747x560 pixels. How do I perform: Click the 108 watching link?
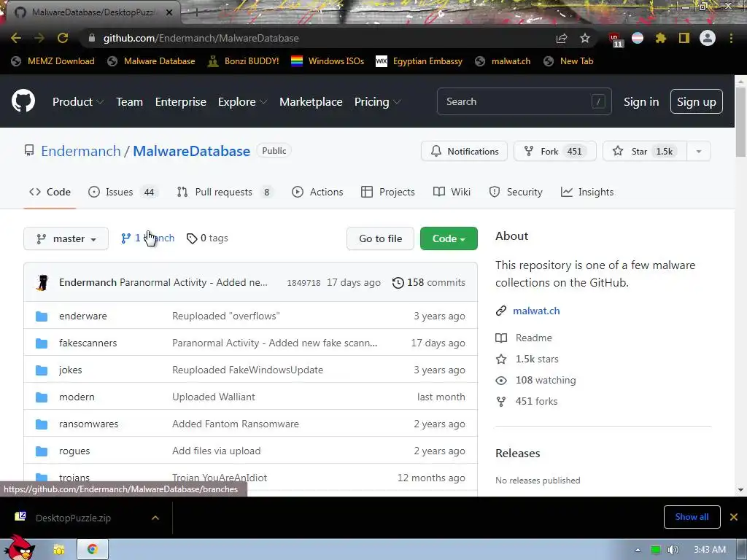point(536,380)
